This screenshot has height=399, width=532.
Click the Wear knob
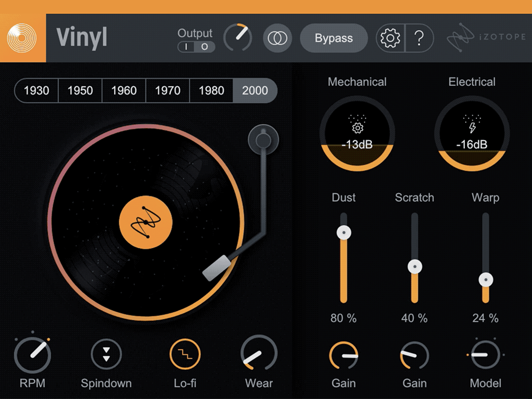[x=259, y=353]
